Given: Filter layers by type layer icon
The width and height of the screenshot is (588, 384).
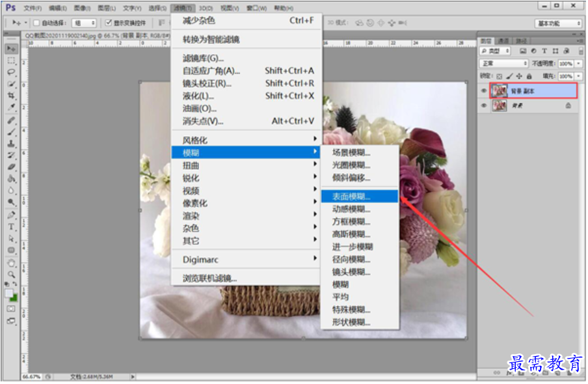Looking at the screenshot, I should click(544, 51).
